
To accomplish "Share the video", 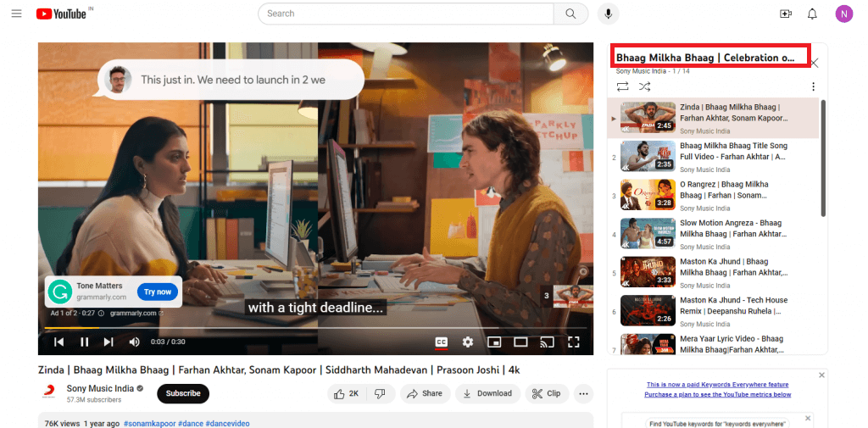I will [425, 393].
